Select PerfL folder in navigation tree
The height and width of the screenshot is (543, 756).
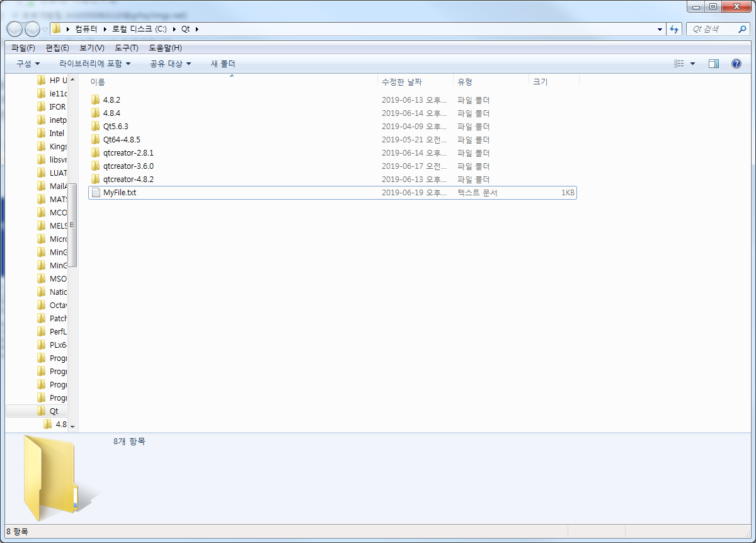51,331
